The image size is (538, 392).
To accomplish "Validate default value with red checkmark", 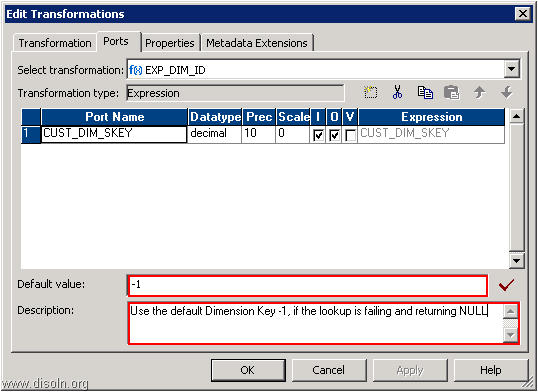I will click(506, 285).
